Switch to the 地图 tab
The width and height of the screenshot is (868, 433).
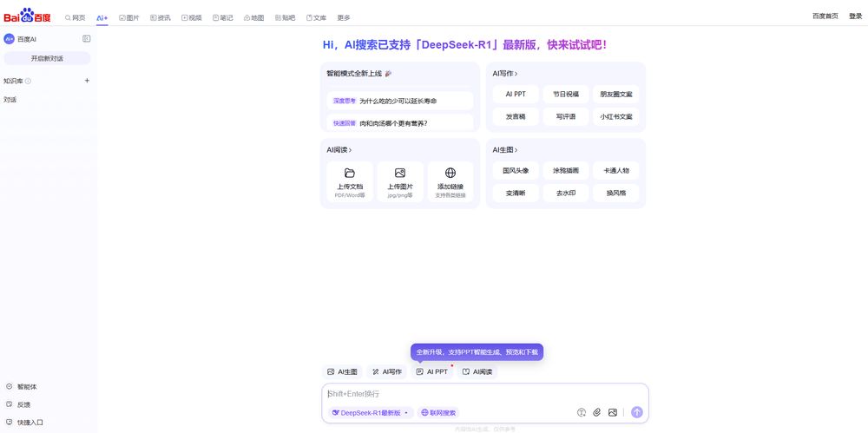pyautogui.click(x=253, y=17)
